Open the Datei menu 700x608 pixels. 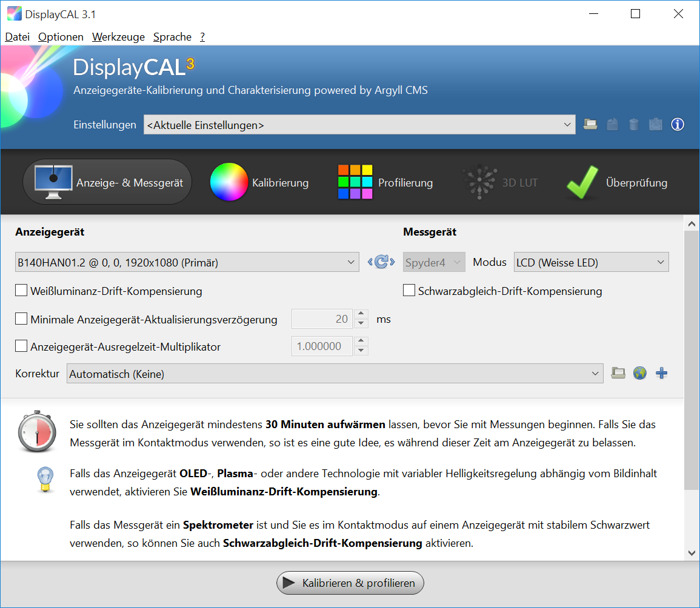point(18,37)
